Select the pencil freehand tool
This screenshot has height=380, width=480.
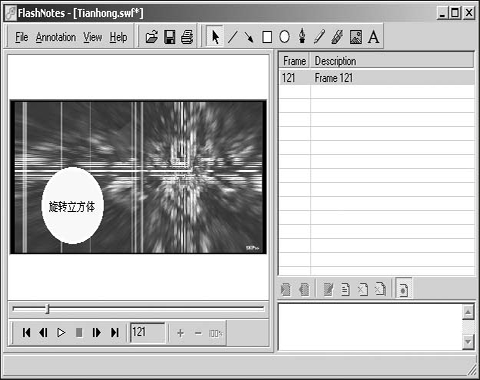319,37
